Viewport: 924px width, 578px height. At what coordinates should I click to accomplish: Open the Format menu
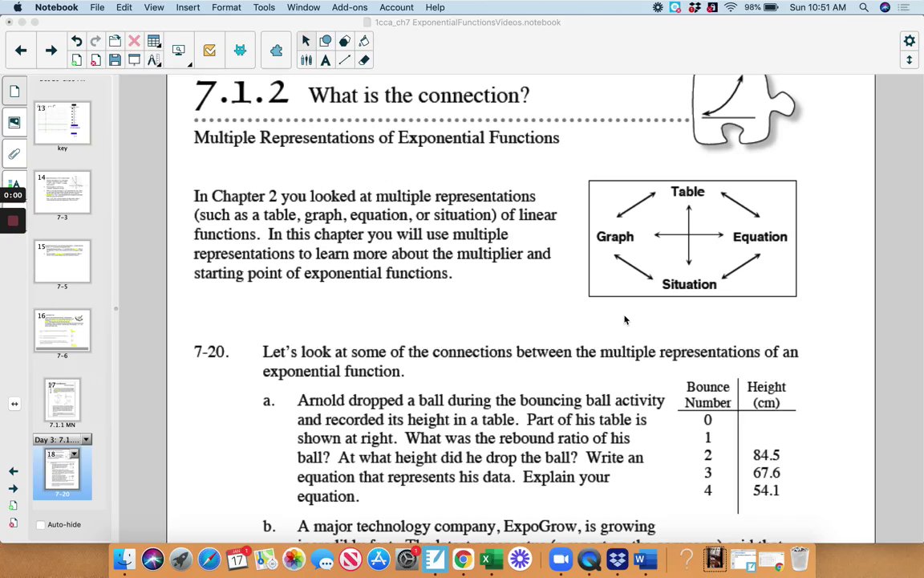pos(226,7)
